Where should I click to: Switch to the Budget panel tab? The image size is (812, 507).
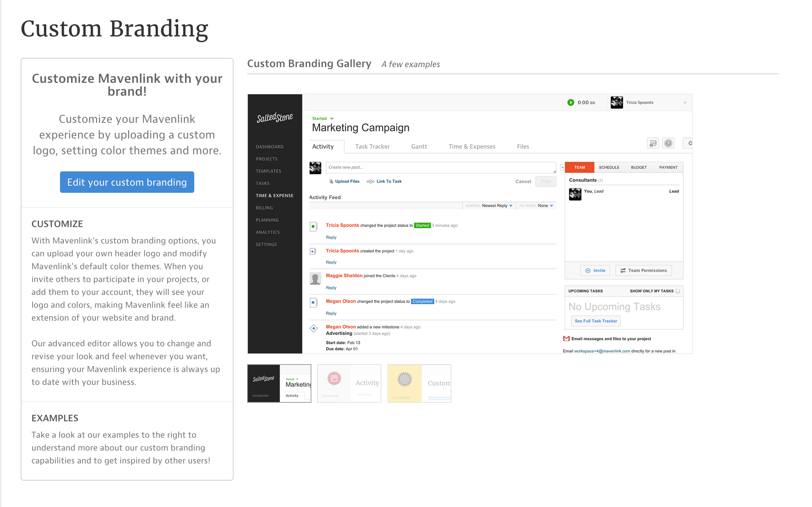638,167
